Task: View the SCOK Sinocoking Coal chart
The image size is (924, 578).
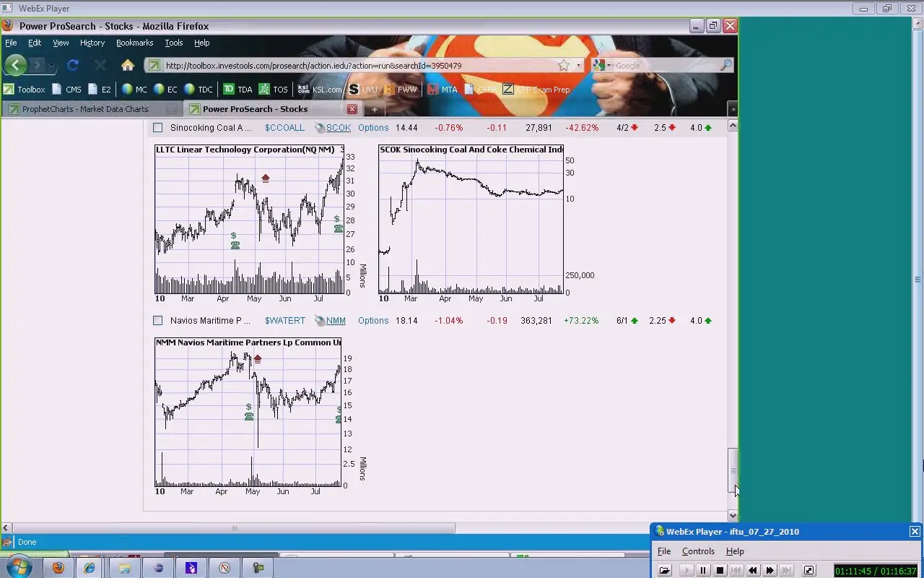Action: [485, 224]
